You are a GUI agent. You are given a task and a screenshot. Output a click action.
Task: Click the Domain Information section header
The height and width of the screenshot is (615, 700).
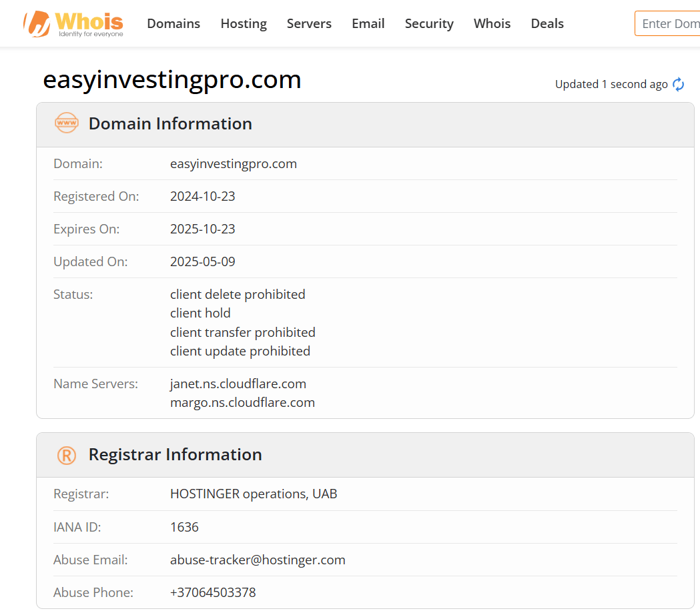(x=365, y=125)
